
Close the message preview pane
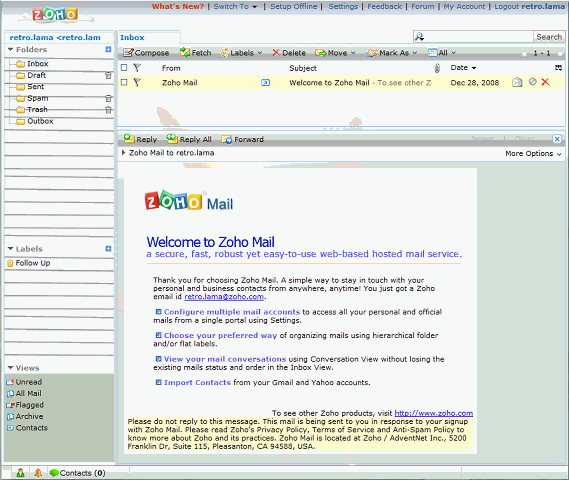(557, 139)
